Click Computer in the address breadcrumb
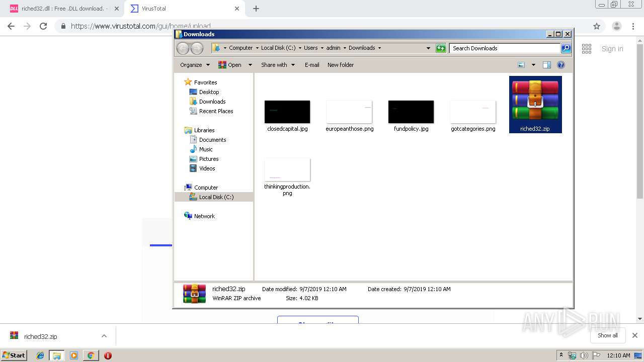The width and height of the screenshot is (644, 362). pos(240,48)
